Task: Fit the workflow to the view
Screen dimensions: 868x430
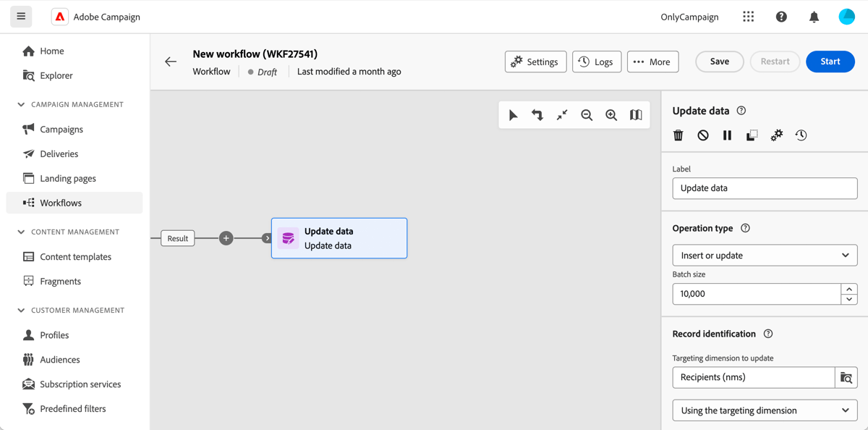Action: [x=562, y=114]
